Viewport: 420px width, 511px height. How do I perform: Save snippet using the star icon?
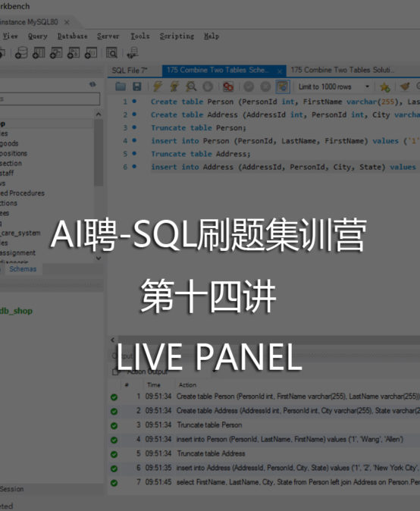click(x=385, y=86)
